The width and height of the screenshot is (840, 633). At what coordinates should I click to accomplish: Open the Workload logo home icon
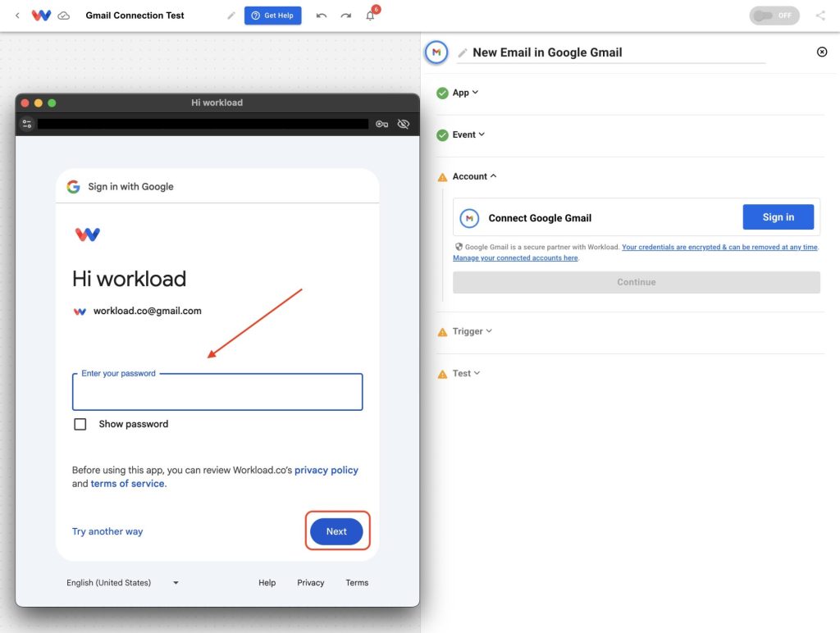[x=41, y=16]
